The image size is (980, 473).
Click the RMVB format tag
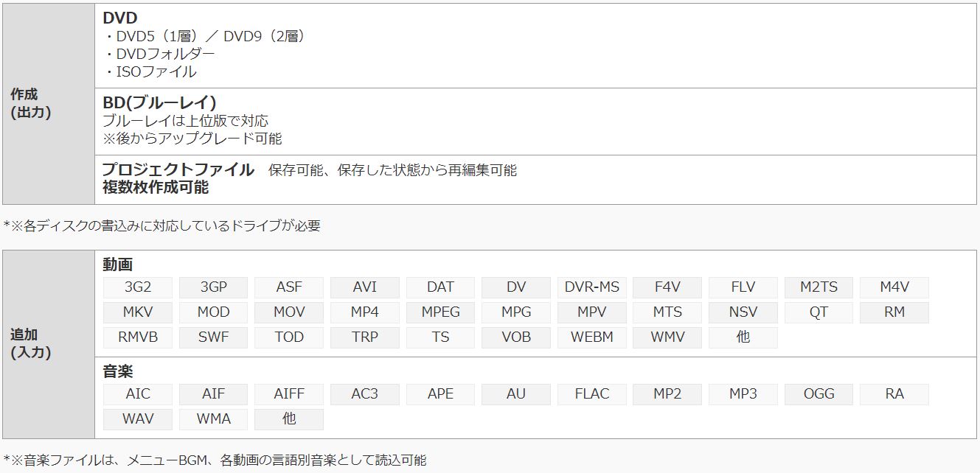[x=138, y=337]
